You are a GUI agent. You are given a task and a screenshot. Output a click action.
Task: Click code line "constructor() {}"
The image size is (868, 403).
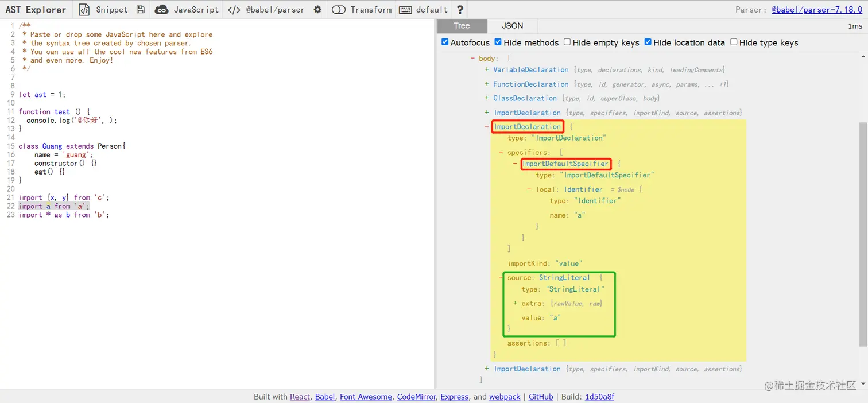65,164
